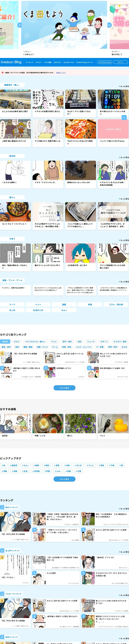This screenshot has height=644, width=129.
Task: Select the 地域 category chip
Action: [90, 305]
